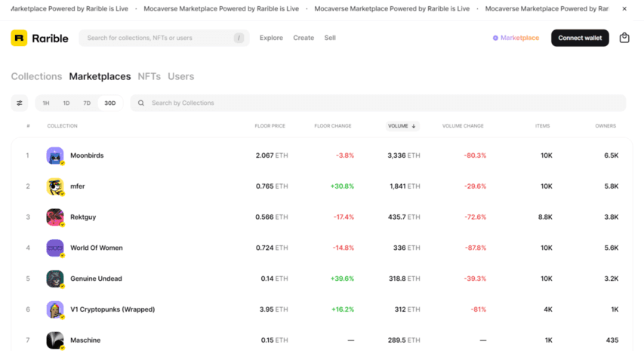Sort by the Volume column header
644x351 pixels.
[x=402, y=126]
